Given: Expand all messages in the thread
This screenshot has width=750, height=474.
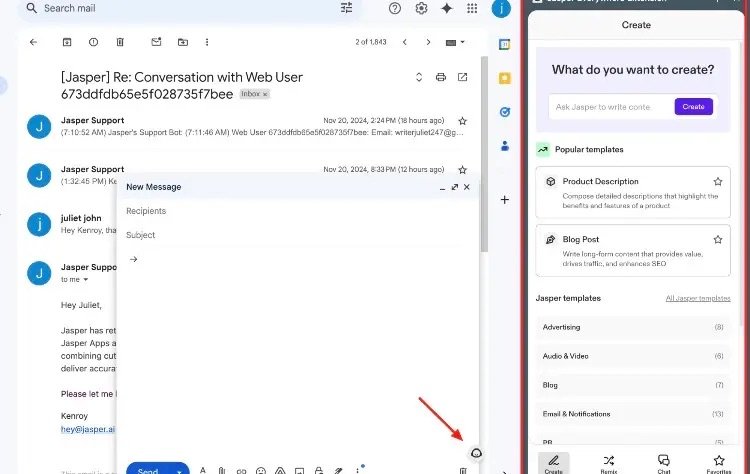Looking at the screenshot, I should 419,77.
